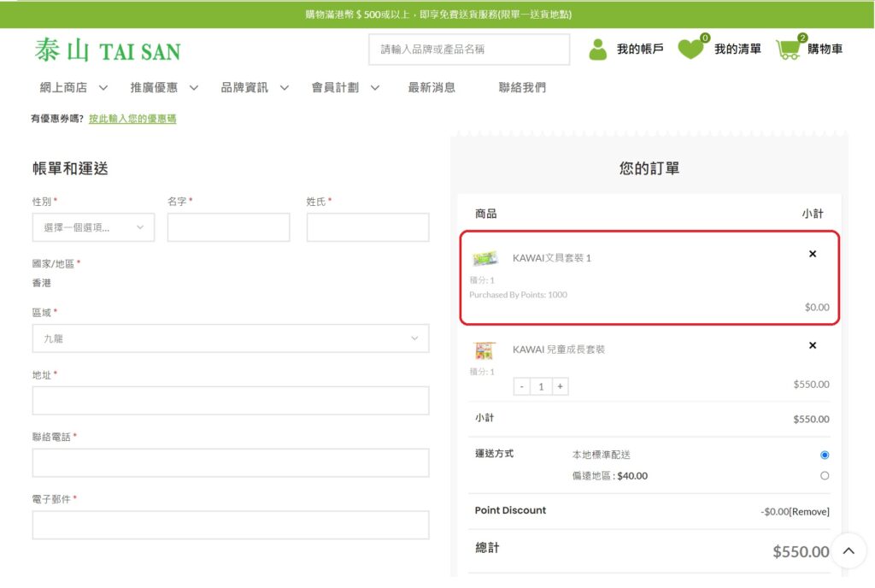Viewport: 875px width, 588px height.
Task: Expand 推廣優惠 menu chevron
Action: pos(194,87)
